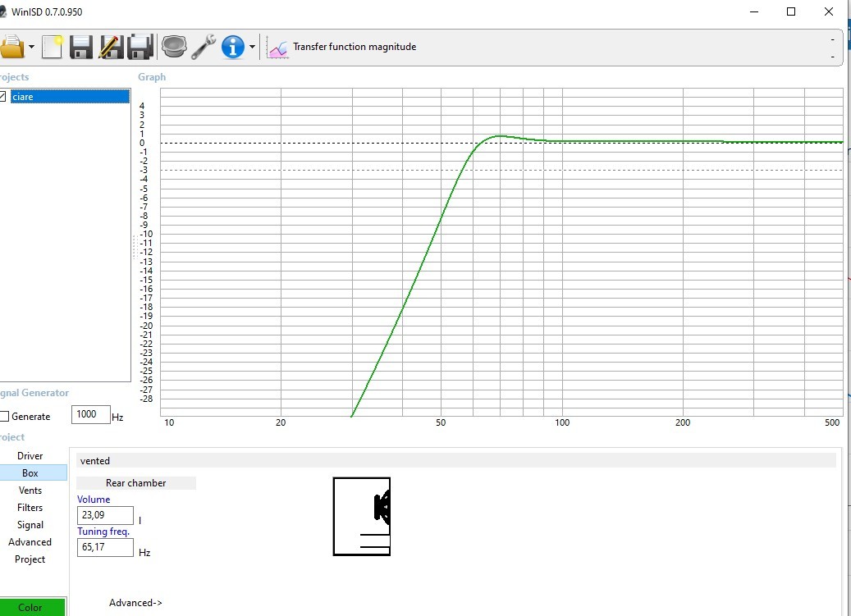The width and height of the screenshot is (851, 616).
Task: Open project folder icon in toolbar
Action: tap(12, 47)
